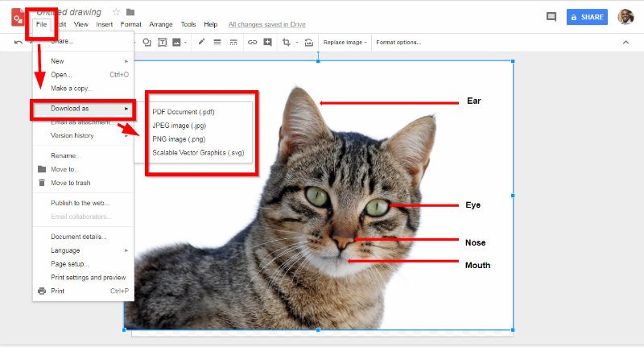Screen dimensions: 644x347
Task: Open All changes saved in Drive link
Action: click(x=267, y=25)
